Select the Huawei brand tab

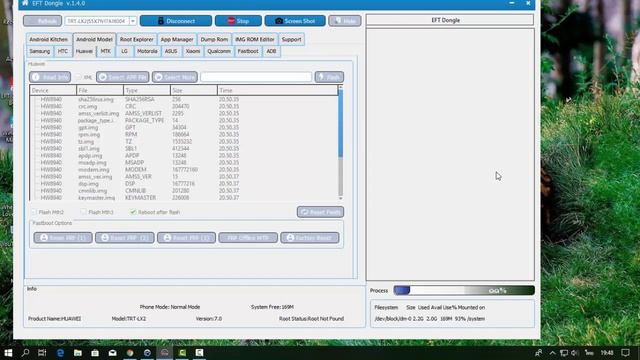pos(84,51)
